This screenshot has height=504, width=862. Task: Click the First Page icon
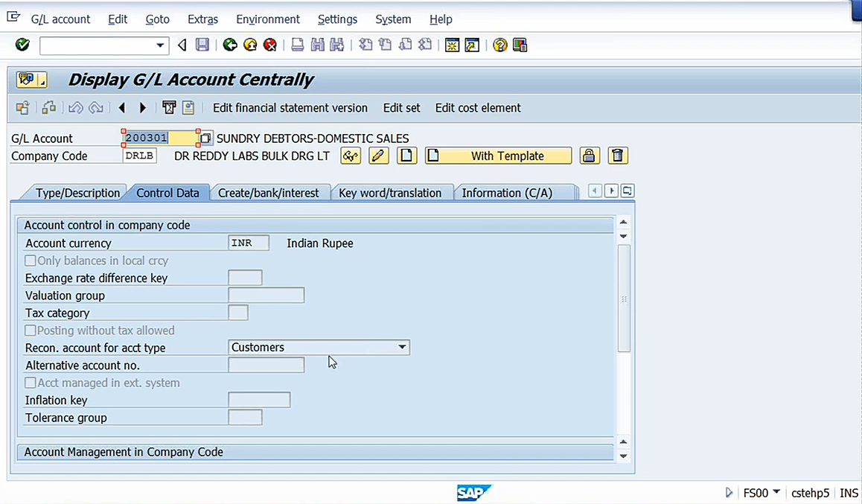click(365, 45)
